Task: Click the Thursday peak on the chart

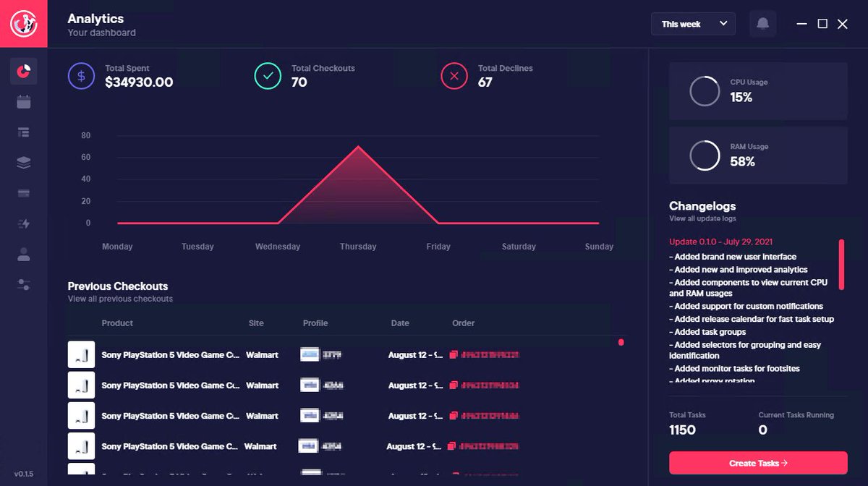Action: pos(358,147)
